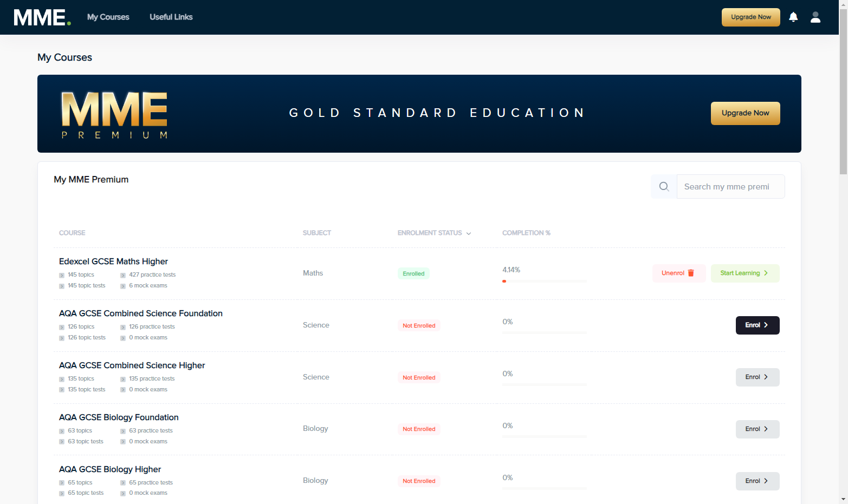Click the icon beside 63 topic tests
The width and height of the screenshot is (848, 504).
click(x=62, y=442)
